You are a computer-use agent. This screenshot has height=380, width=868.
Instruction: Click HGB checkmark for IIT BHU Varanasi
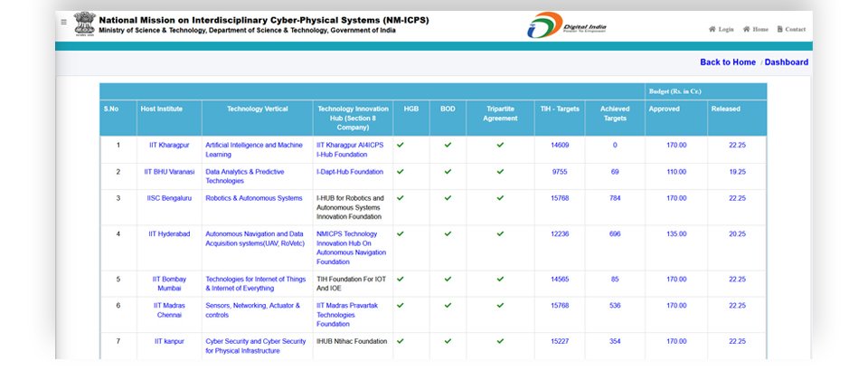pyautogui.click(x=401, y=172)
